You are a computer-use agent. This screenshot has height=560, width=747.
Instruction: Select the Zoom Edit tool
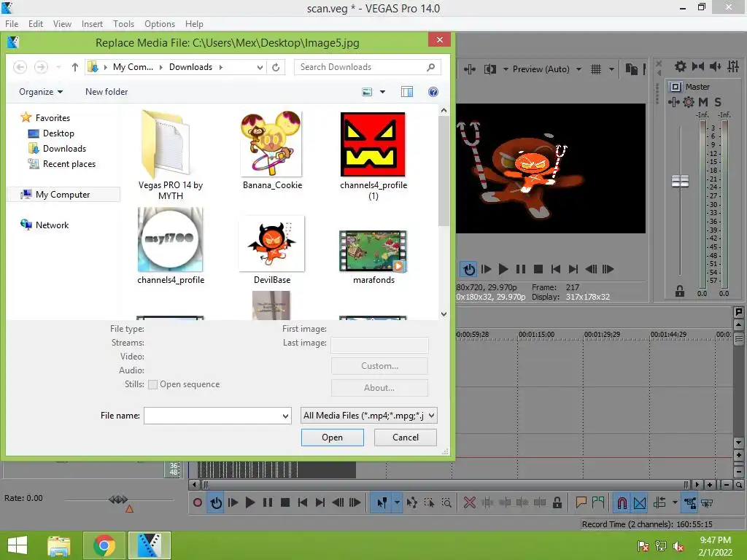tap(446, 502)
